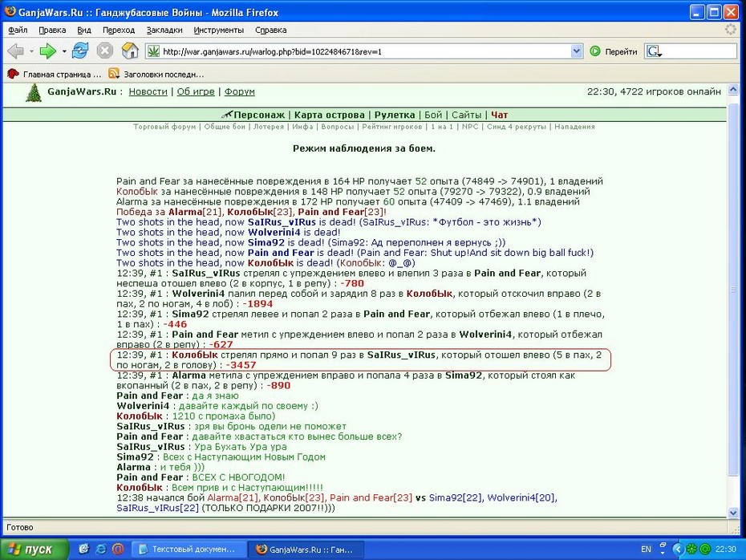Image resolution: width=746 pixels, height=560 pixels.
Task: Open the Синд 4 рекруты sublink
Action: [x=517, y=127]
